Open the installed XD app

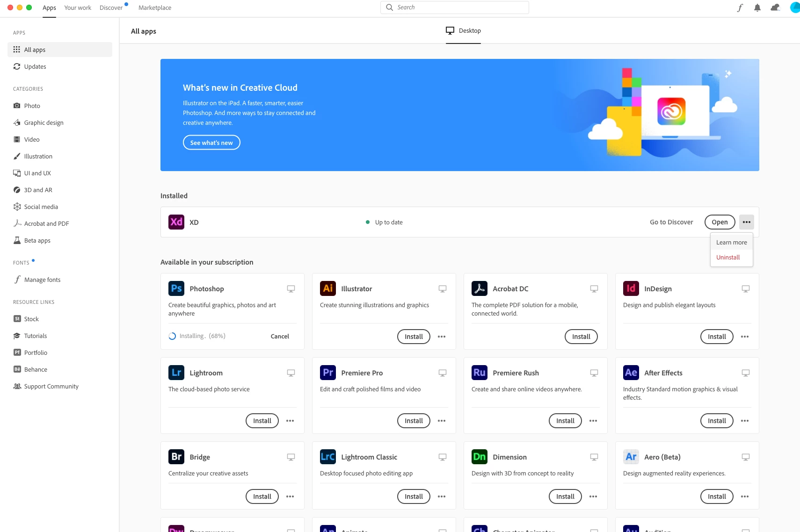point(720,222)
